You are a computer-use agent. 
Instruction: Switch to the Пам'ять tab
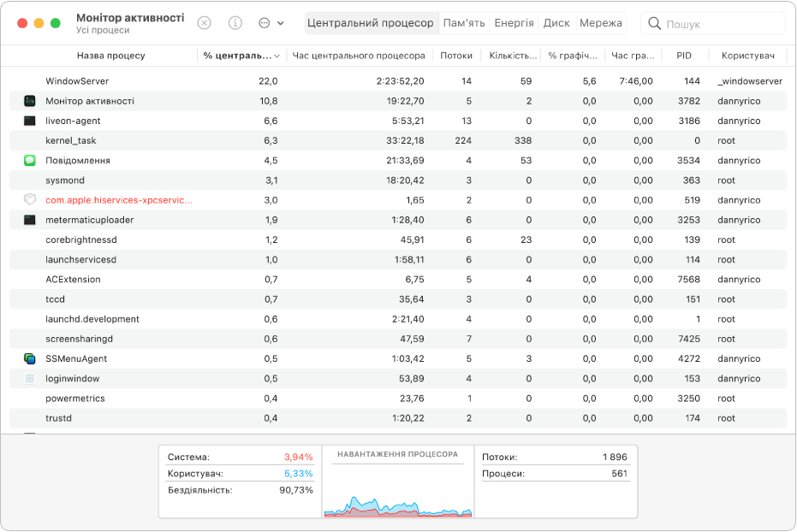pos(464,23)
